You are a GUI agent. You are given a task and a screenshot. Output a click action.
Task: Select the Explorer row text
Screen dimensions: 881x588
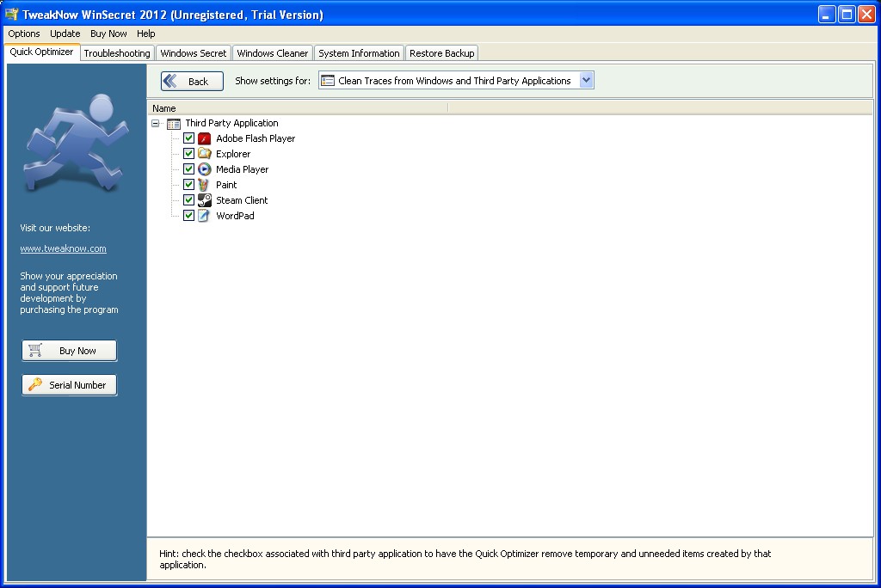[233, 154]
